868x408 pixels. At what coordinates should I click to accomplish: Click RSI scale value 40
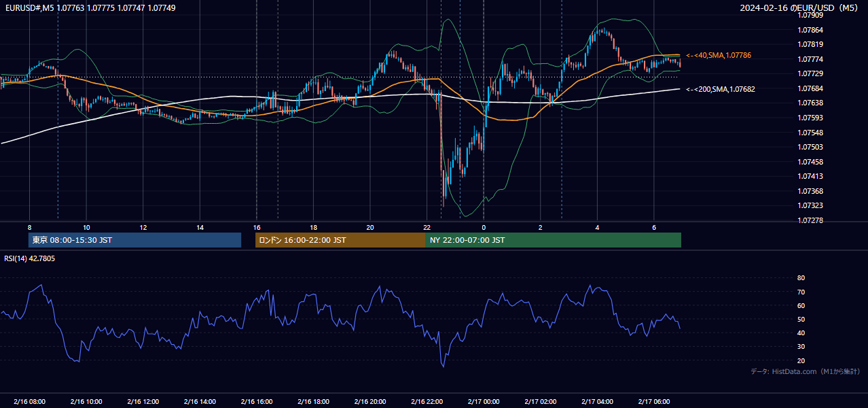click(x=801, y=333)
